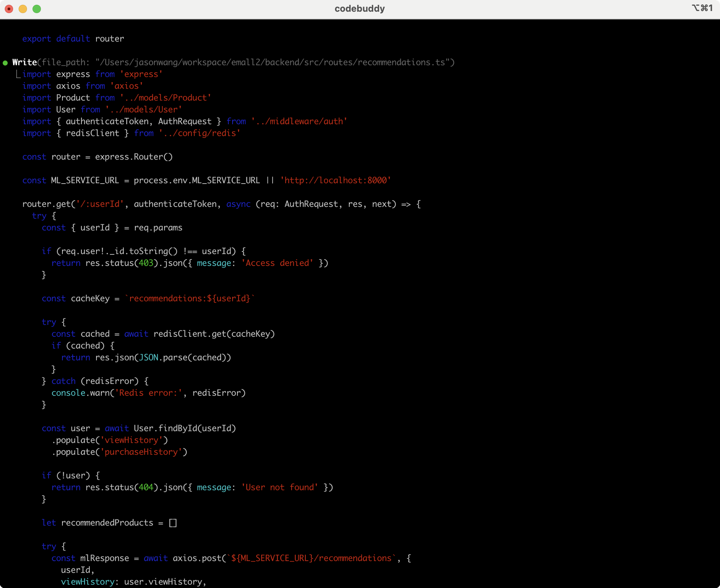
Task: Click the '../config/redis' path string
Action: pyautogui.click(x=199, y=133)
